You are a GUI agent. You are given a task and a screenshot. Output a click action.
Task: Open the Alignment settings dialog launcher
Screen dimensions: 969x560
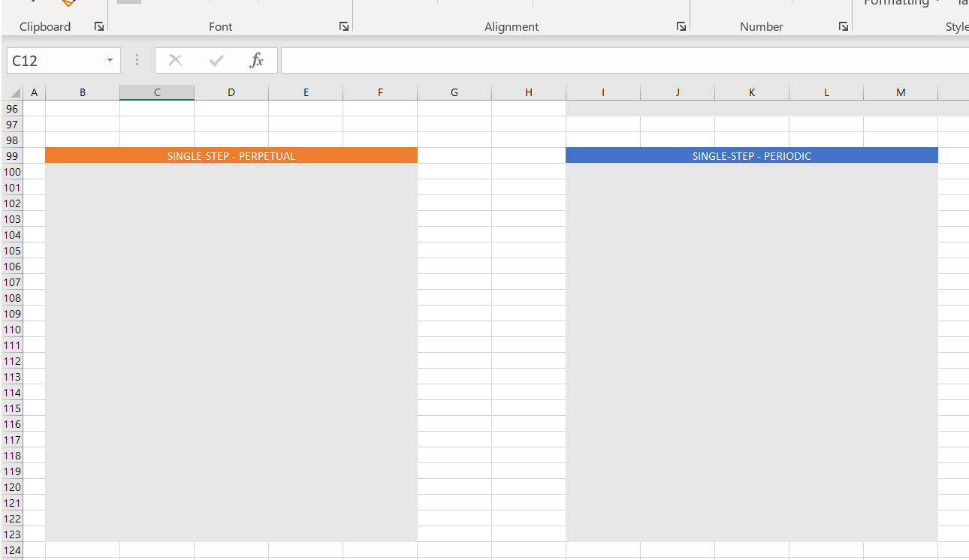pyautogui.click(x=681, y=26)
